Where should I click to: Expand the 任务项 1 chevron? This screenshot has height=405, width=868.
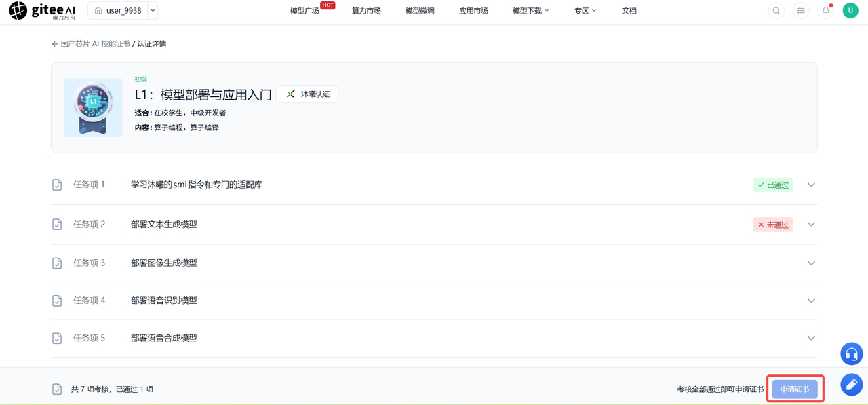pyautogui.click(x=811, y=185)
